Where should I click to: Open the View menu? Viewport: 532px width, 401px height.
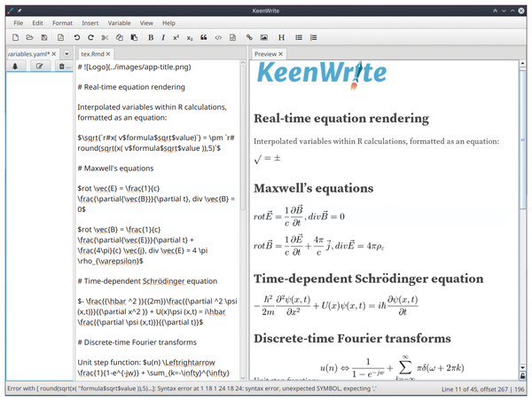tap(146, 23)
